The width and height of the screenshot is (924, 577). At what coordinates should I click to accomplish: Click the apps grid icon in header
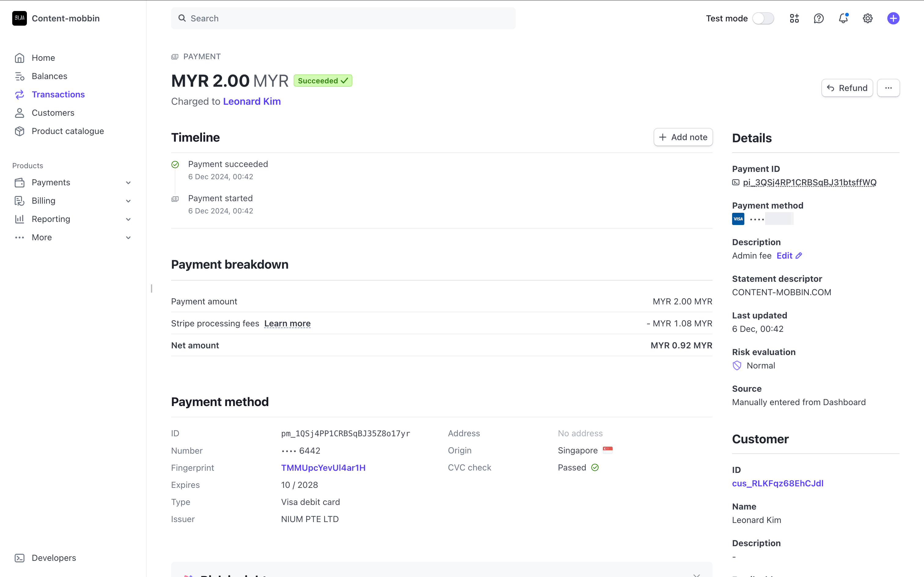794,18
